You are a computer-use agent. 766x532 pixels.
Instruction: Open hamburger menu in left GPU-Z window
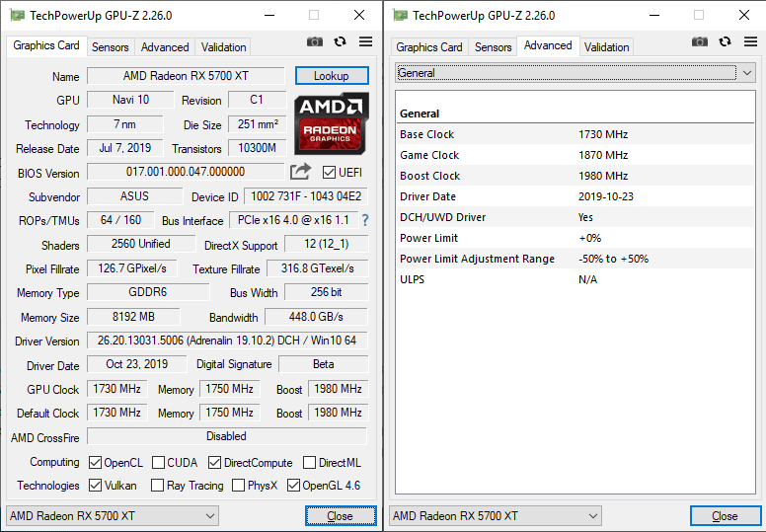(365, 42)
